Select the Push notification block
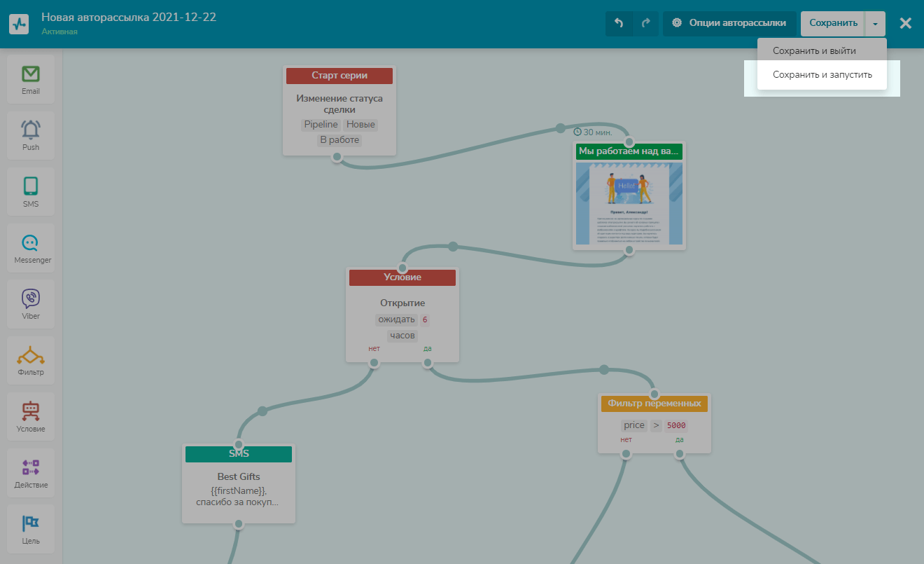Viewport: 924px width, 564px height. click(31, 135)
